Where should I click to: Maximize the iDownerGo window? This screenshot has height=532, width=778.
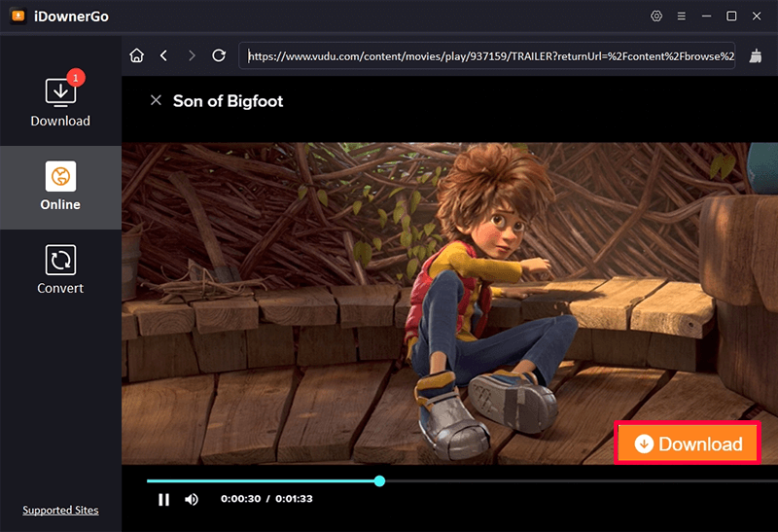(731, 16)
